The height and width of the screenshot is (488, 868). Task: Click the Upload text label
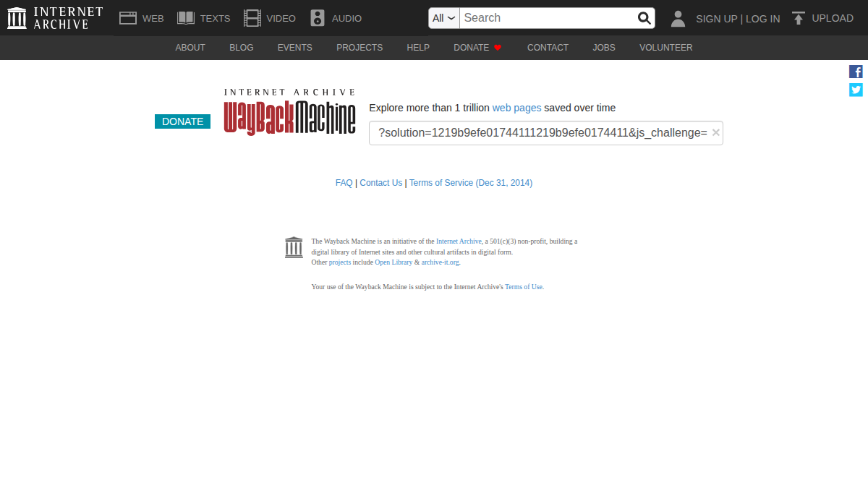(x=833, y=18)
